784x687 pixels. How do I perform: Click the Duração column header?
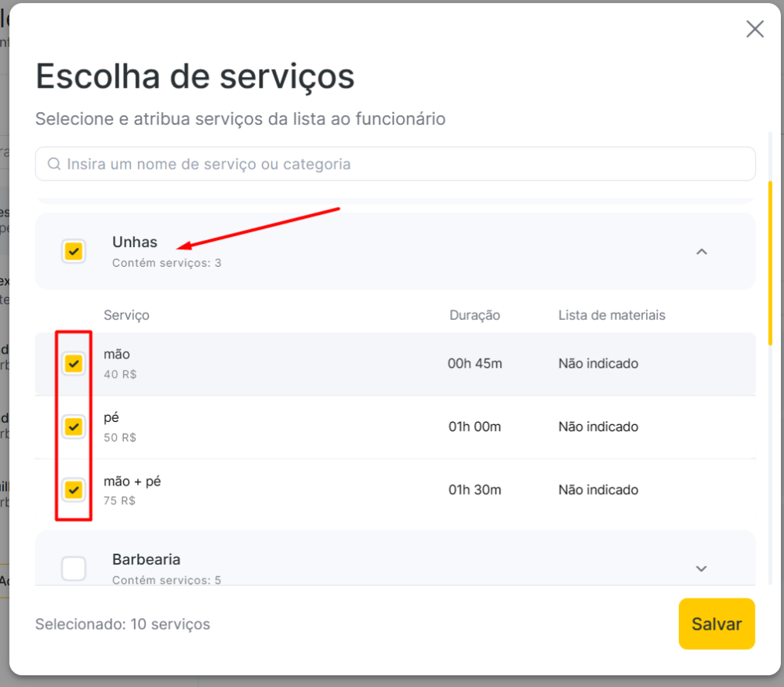(474, 315)
